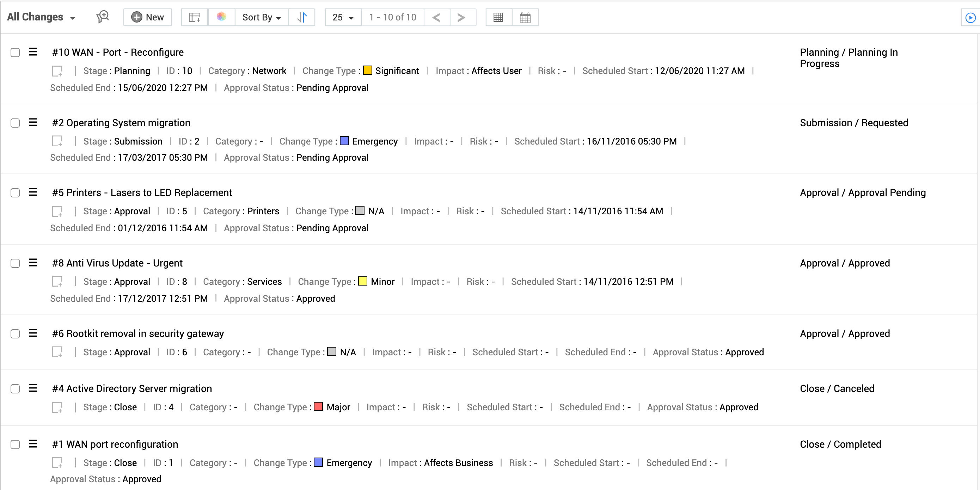Click the New change button
Screen dimensions: 980x490
pos(148,17)
